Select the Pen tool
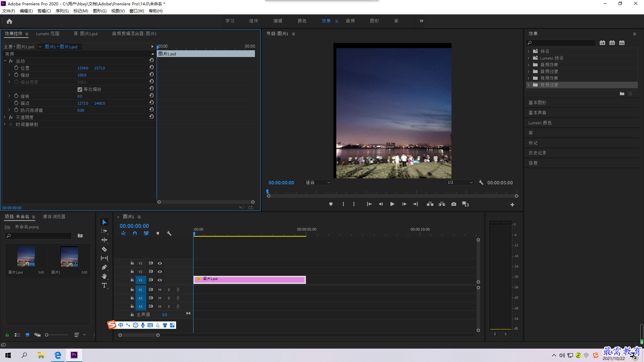Screen dimensions: 644x362 coord(104,267)
